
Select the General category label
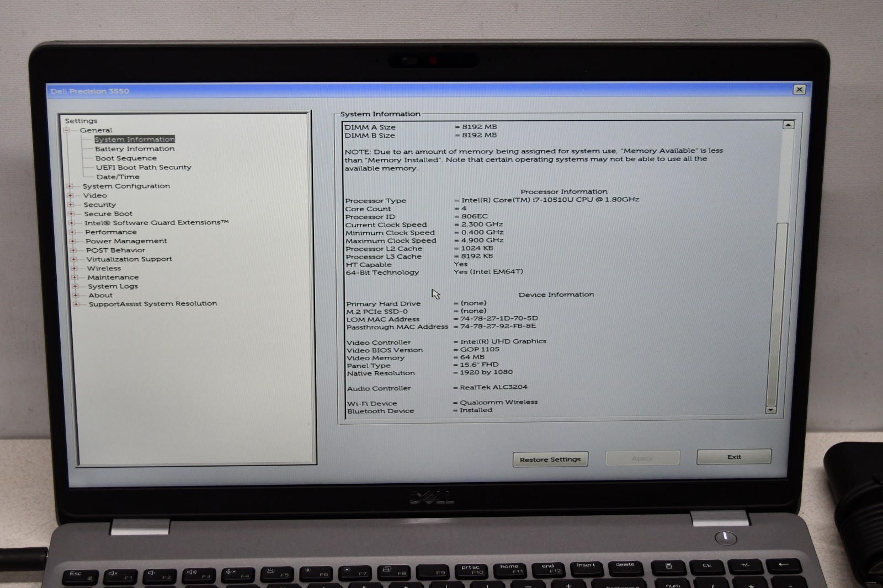[96, 130]
